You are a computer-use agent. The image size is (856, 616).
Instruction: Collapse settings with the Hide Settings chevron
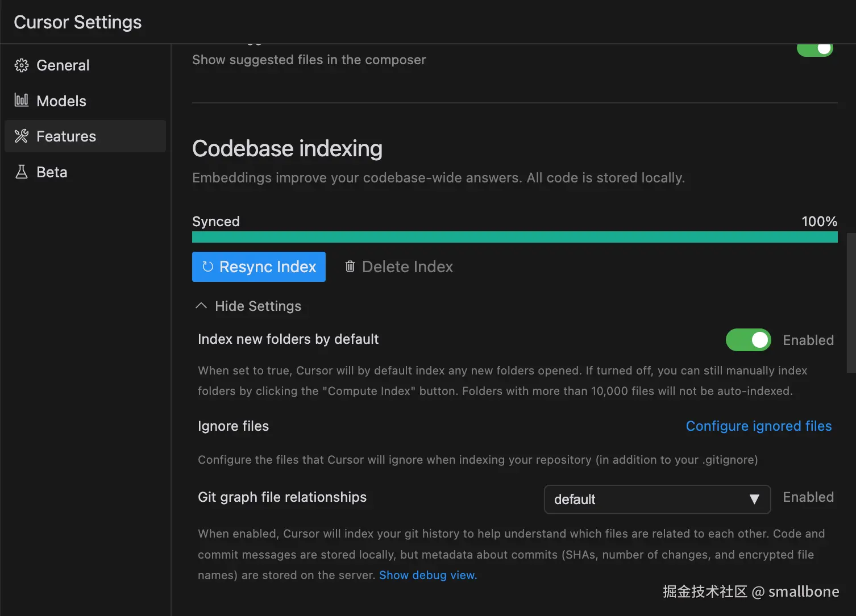(x=201, y=306)
